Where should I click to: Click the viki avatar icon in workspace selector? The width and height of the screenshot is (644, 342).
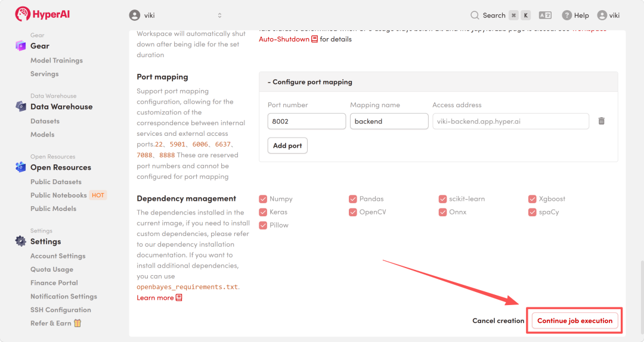click(x=134, y=15)
